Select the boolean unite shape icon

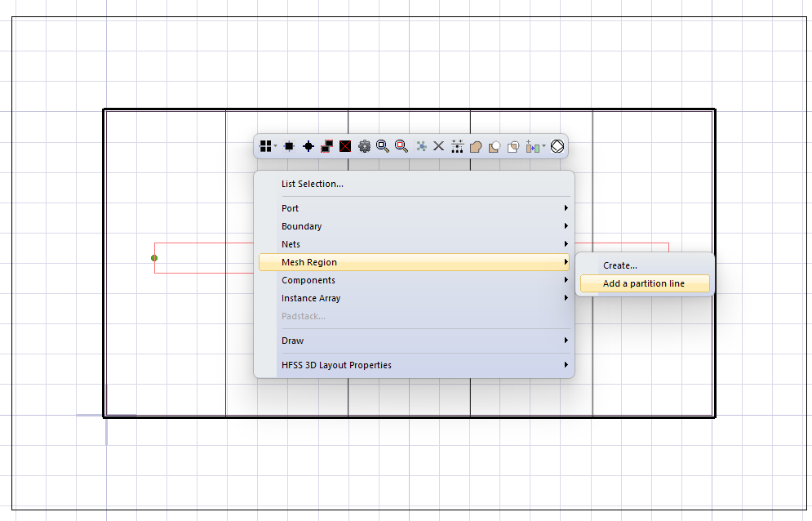pyautogui.click(x=477, y=145)
